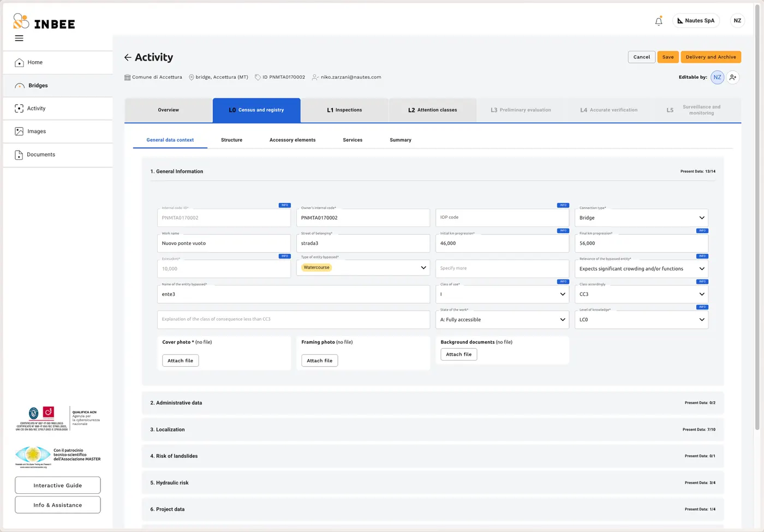Show INFO for Level of knowledge
This screenshot has height=532, width=764.
tap(702, 307)
